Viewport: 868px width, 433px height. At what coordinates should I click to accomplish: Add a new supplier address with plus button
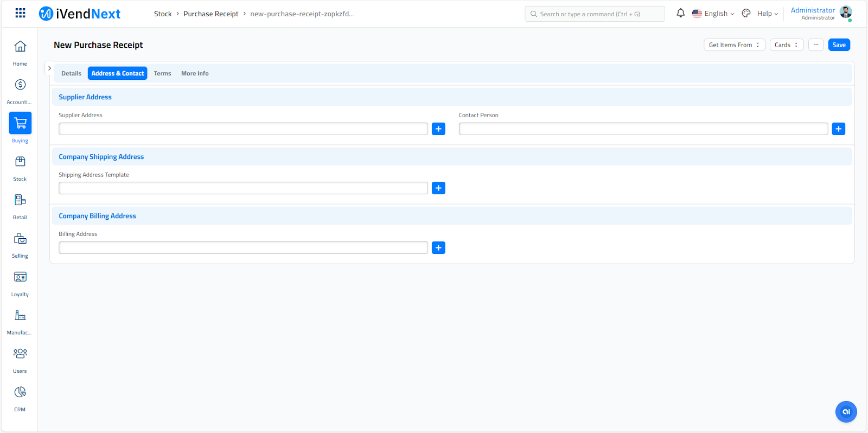438,129
